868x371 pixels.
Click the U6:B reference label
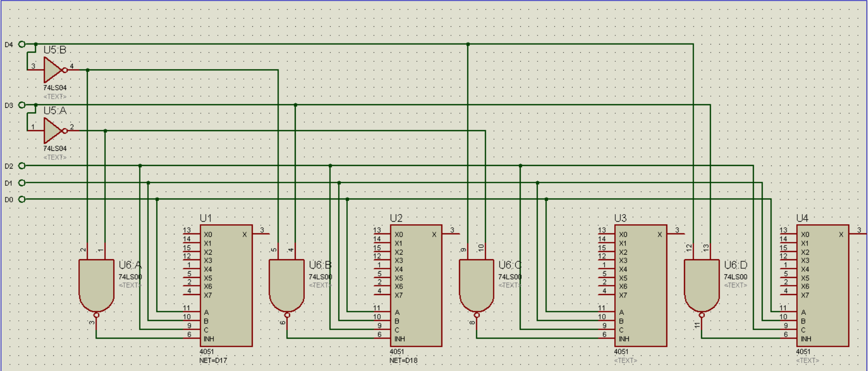coord(320,265)
